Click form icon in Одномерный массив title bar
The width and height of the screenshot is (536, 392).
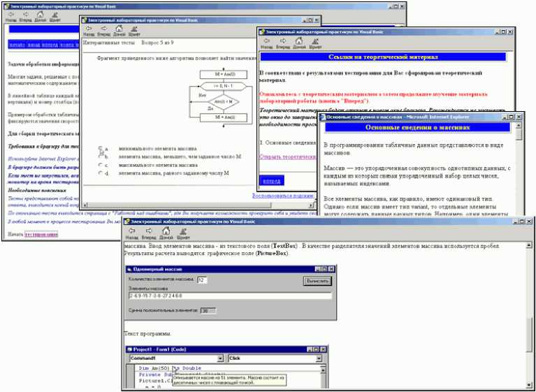129,269
